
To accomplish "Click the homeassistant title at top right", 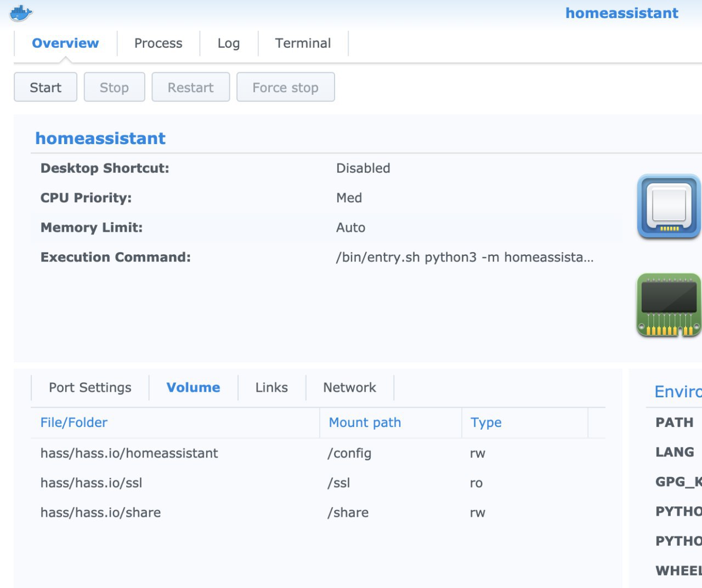I will [x=622, y=13].
